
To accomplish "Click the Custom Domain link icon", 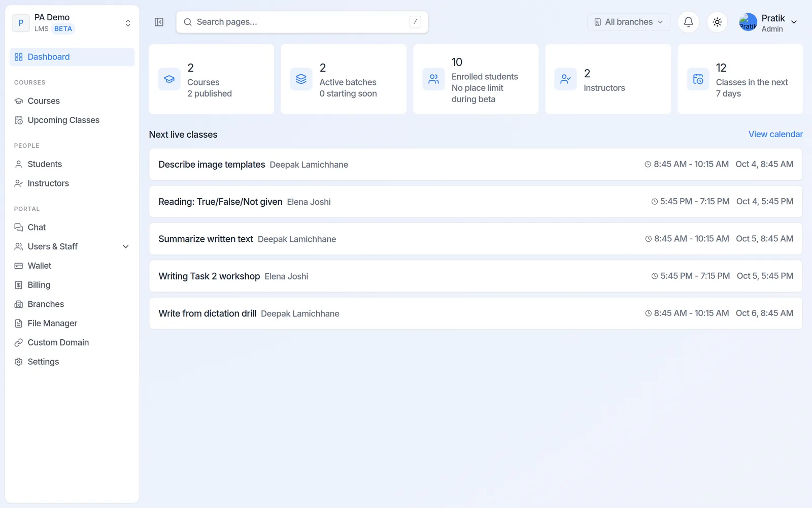I will click(19, 343).
